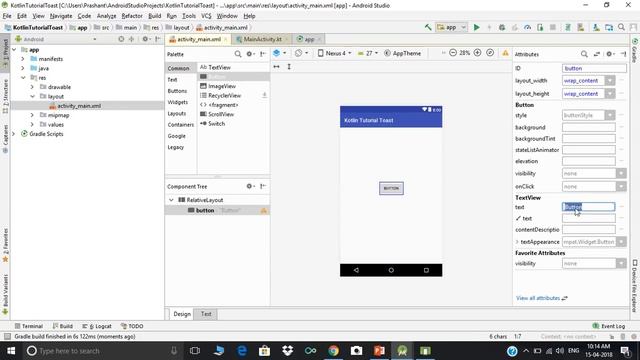Open design surface layers dropdown
The image size is (640, 360).
point(280,53)
